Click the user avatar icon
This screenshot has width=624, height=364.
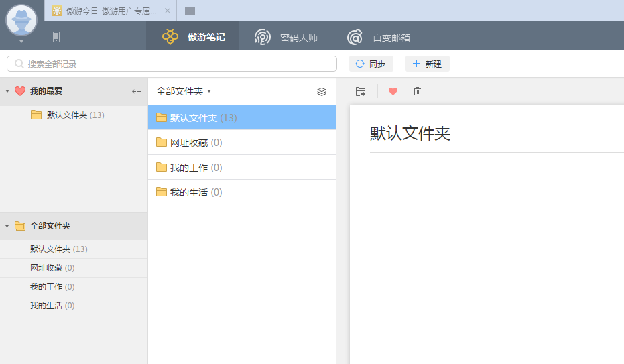pyautogui.click(x=21, y=20)
